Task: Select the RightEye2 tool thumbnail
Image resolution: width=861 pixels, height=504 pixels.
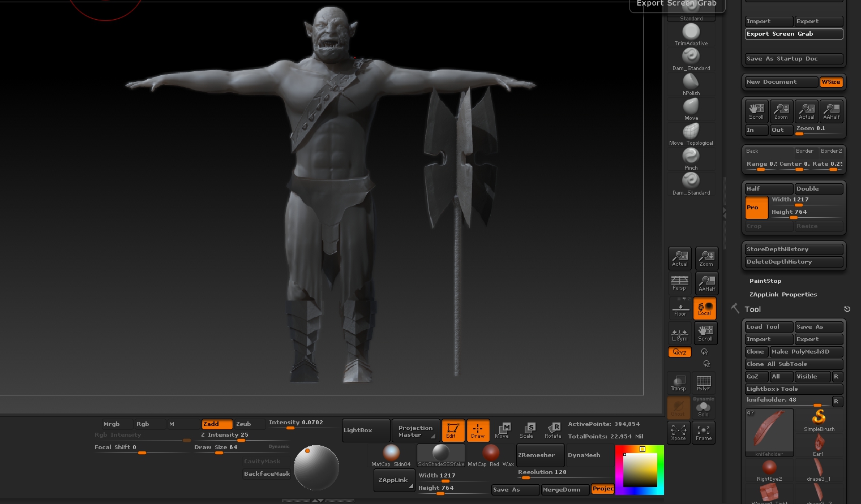Action: pyautogui.click(x=769, y=471)
